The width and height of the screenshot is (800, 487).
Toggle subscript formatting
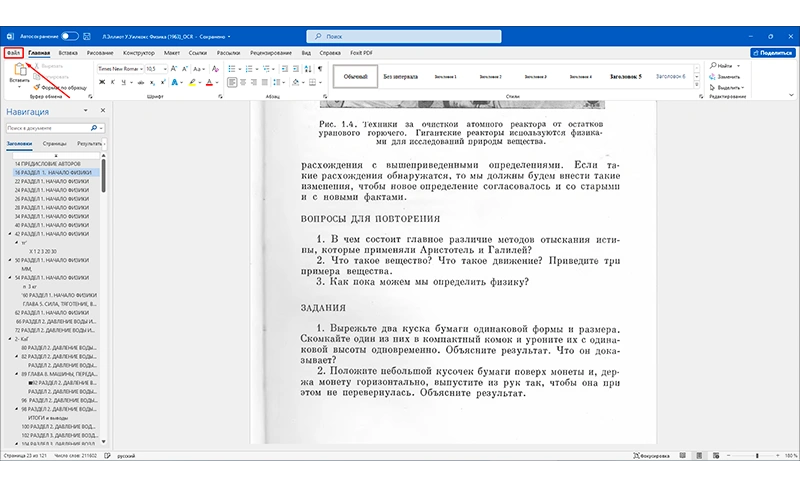[x=154, y=82]
